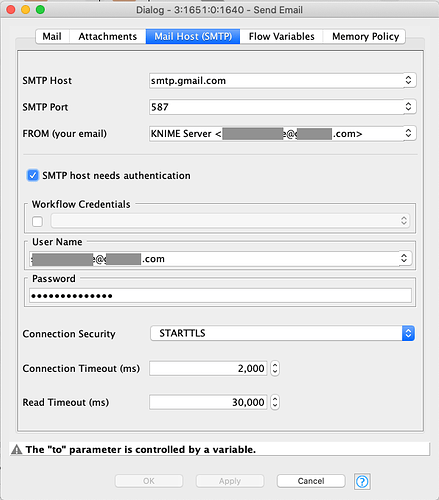Click the Read Timeout value field
The height and width of the screenshot is (500, 439).
click(x=208, y=402)
